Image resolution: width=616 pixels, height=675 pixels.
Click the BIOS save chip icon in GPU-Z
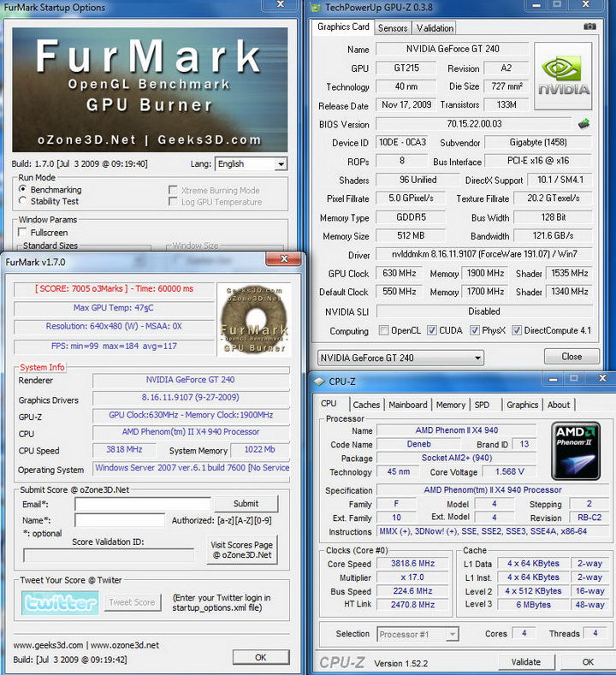(x=583, y=124)
